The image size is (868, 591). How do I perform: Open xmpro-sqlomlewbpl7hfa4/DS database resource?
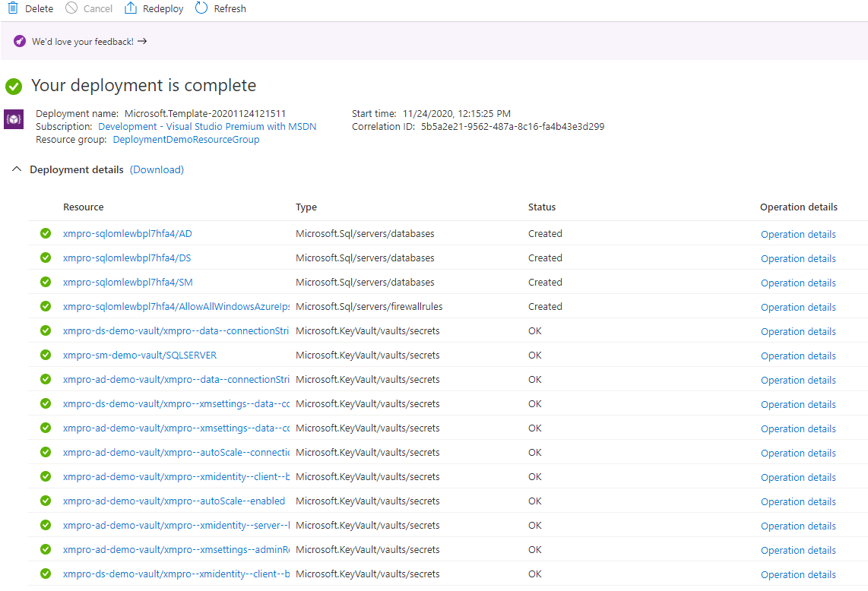(x=127, y=258)
